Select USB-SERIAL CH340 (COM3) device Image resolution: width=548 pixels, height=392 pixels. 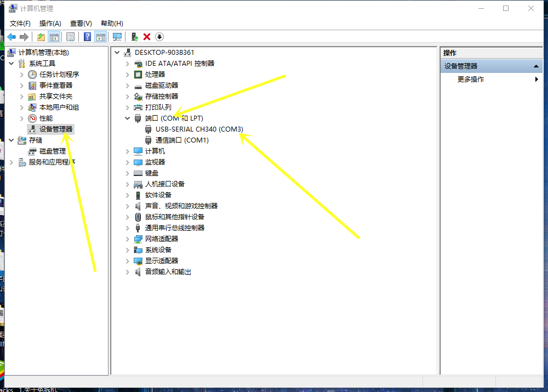(x=199, y=129)
